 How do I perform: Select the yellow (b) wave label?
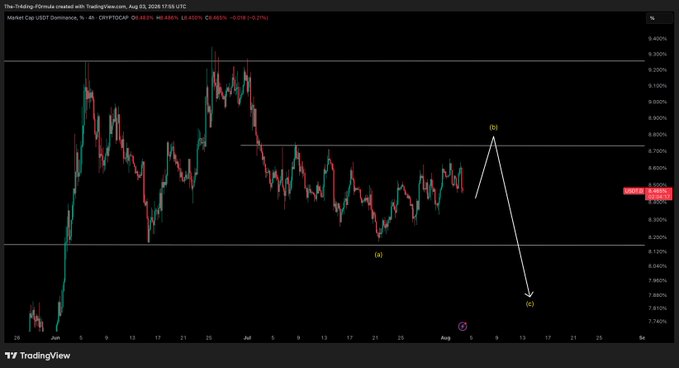coord(494,127)
